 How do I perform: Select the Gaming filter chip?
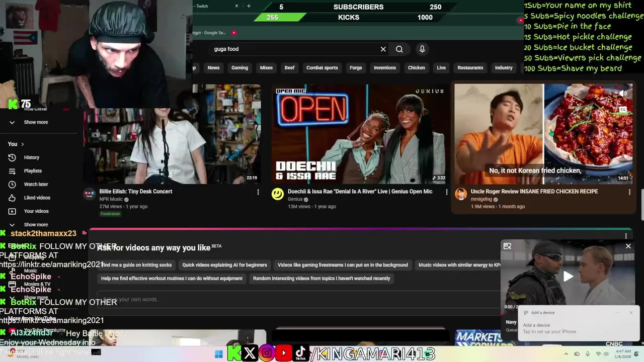coord(239,68)
